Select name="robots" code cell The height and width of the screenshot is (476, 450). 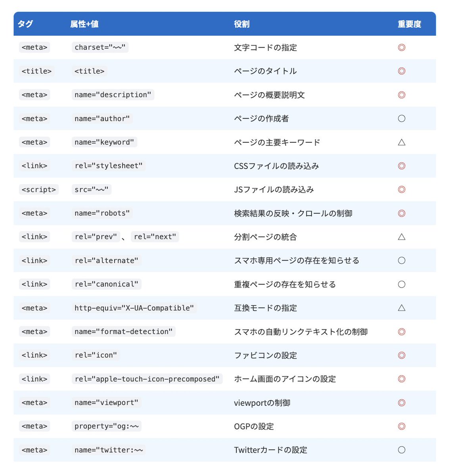pos(102,213)
